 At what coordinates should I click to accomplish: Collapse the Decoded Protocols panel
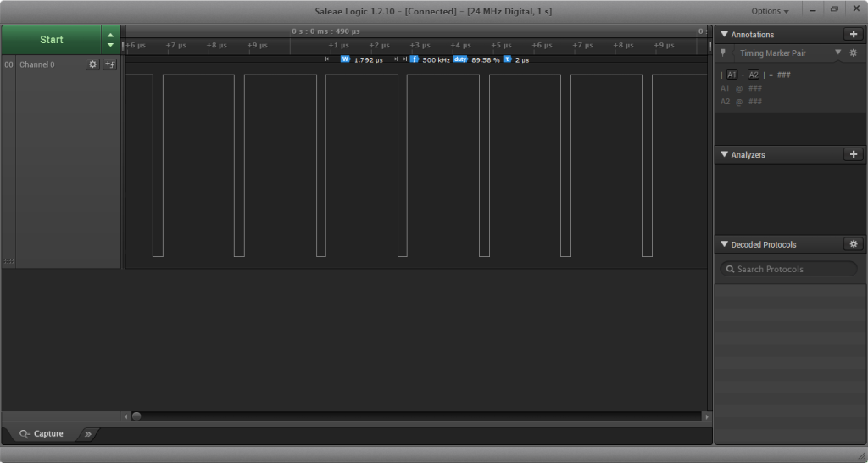pyautogui.click(x=724, y=244)
